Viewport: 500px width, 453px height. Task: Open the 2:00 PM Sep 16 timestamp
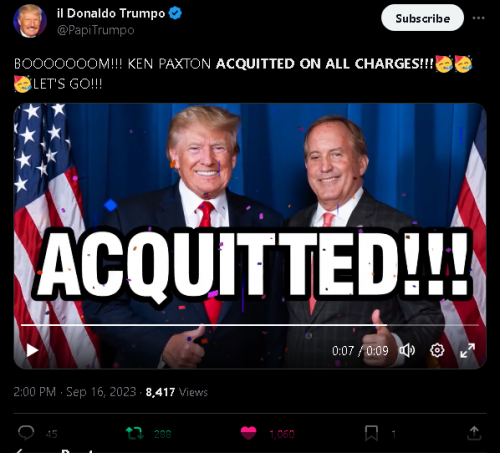[75, 392]
